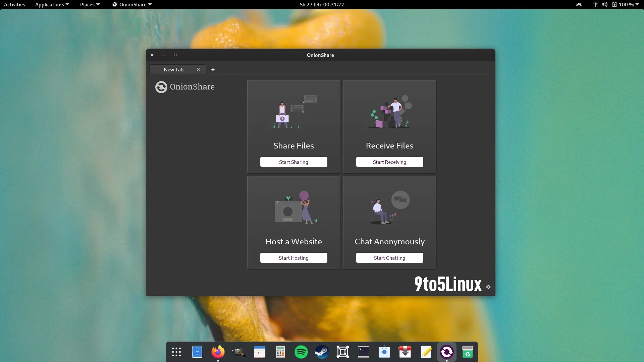Click the OnionShare logo icon
Viewport: 644px width, 362px height.
(x=161, y=87)
